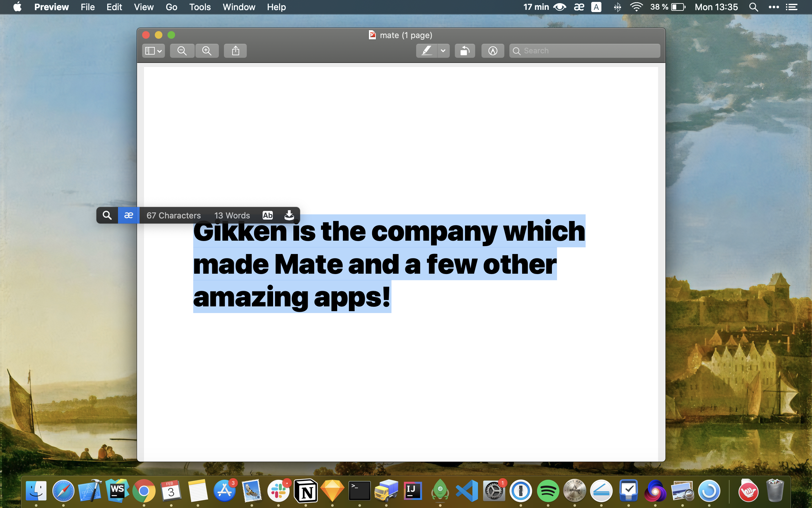Open Google Chrome from the Dock

click(144, 491)
